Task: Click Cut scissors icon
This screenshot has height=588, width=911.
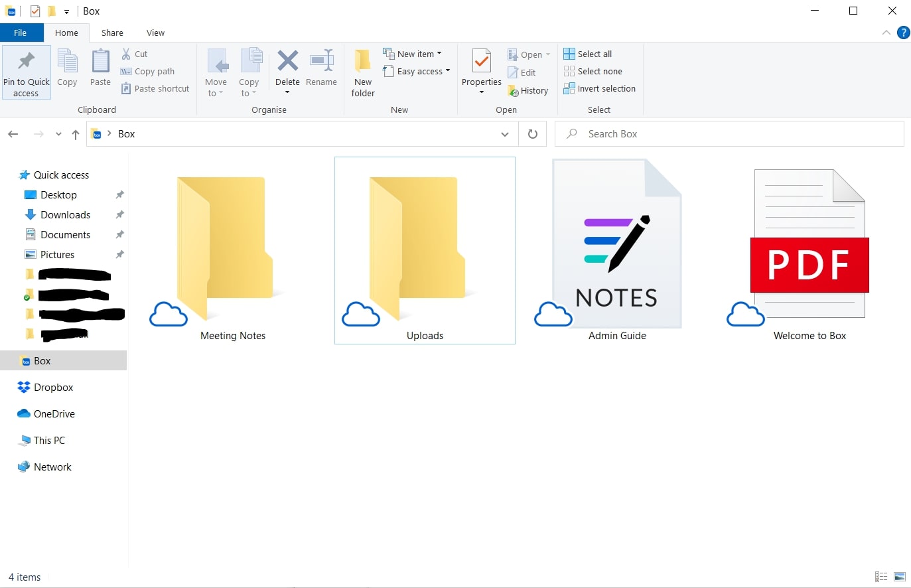Action: (x=126, y=54)
